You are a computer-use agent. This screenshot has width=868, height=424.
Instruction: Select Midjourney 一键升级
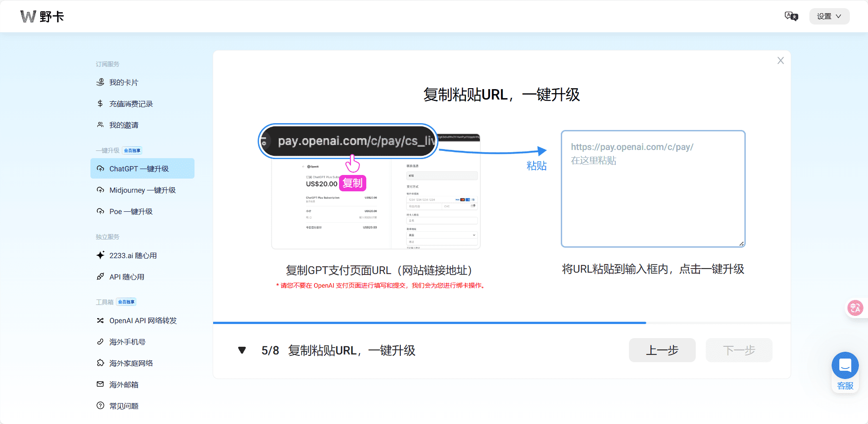(x=142, y=190)
